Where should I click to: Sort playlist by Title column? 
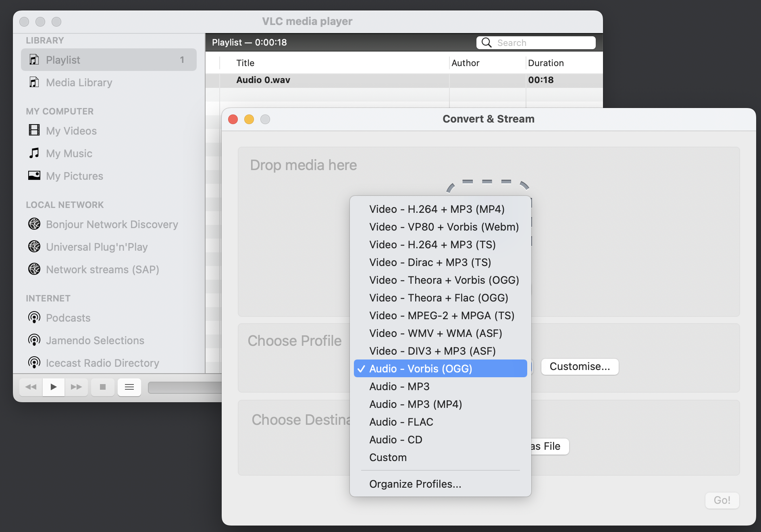(x=335, y=63)
